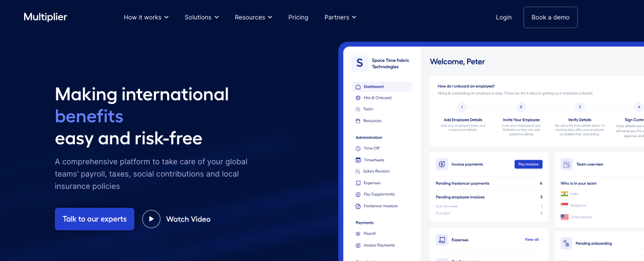Screen dimensions: 644x261
Task: Click the Administration section heading
Action: (369, 137)
